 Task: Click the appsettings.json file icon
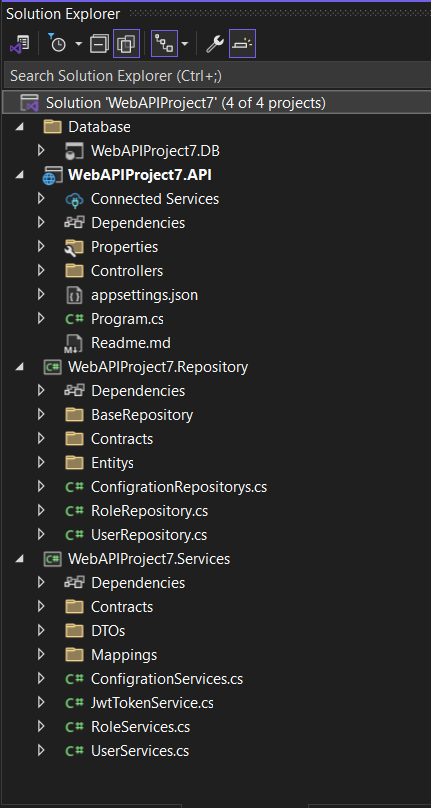74,295
